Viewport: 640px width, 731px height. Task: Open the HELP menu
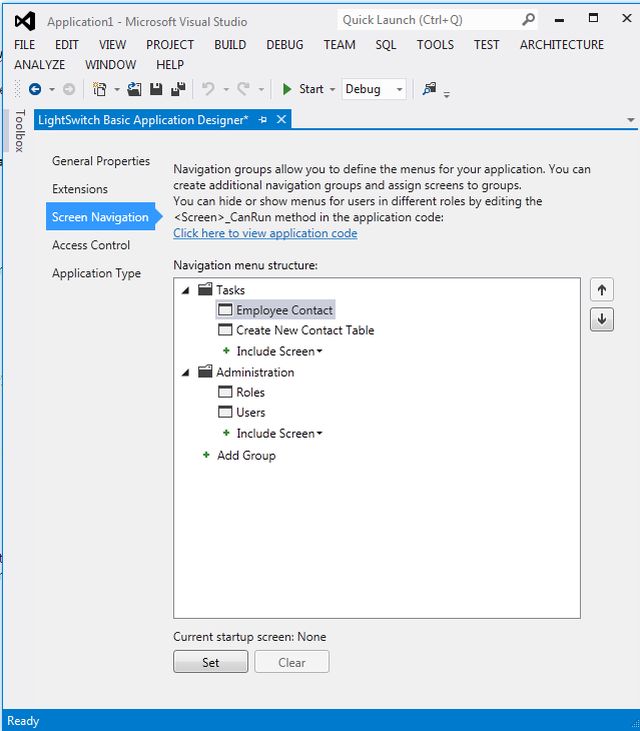coord(170,65)
